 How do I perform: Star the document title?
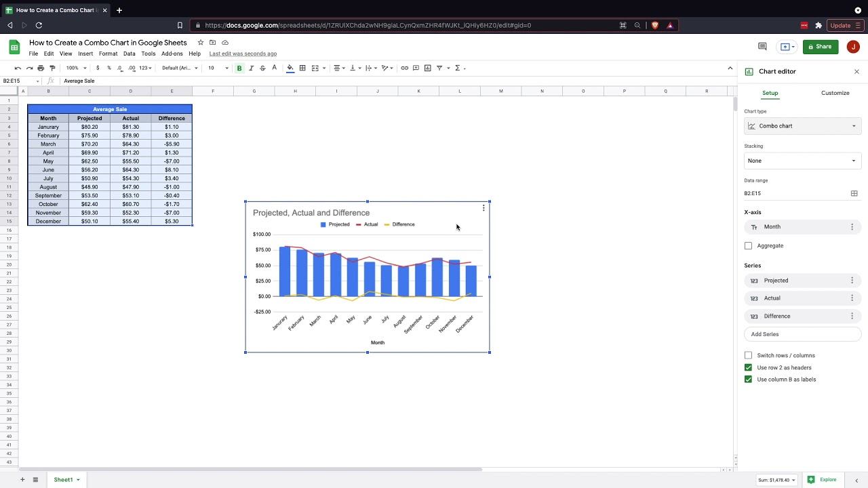[x=201, y=43]
